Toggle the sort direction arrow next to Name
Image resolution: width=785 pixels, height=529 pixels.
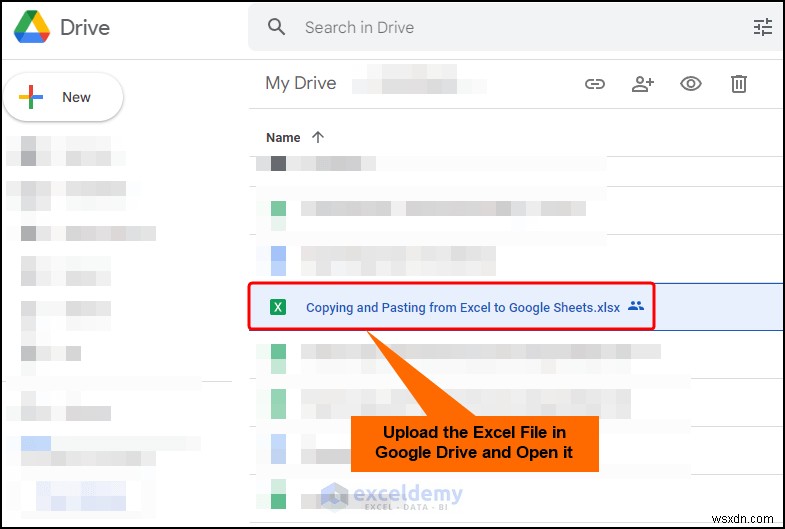pos(318,137)
